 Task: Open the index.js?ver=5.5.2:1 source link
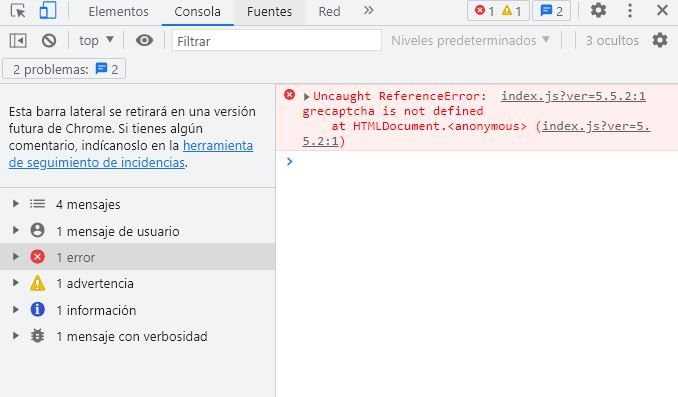tap(573, 96)
